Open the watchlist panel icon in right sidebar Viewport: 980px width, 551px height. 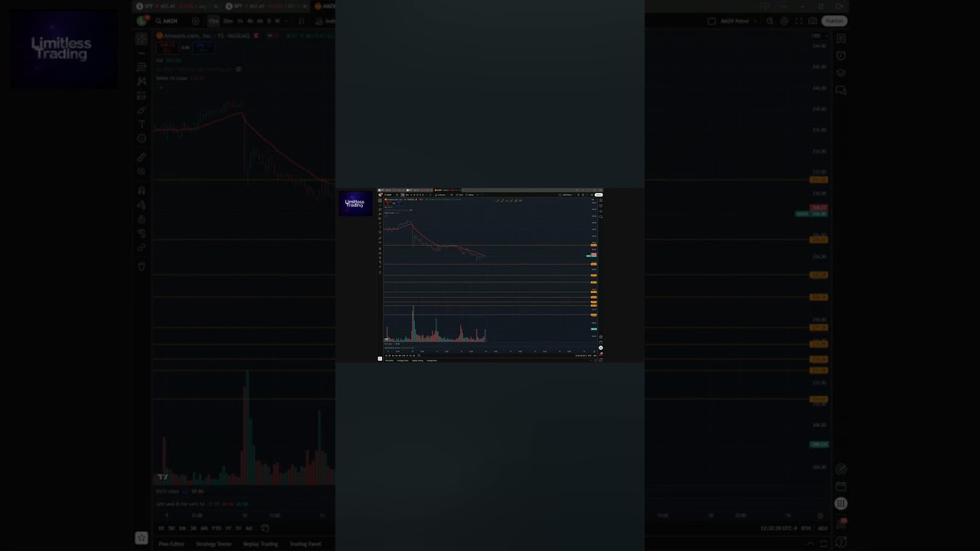tap(841, 38)
